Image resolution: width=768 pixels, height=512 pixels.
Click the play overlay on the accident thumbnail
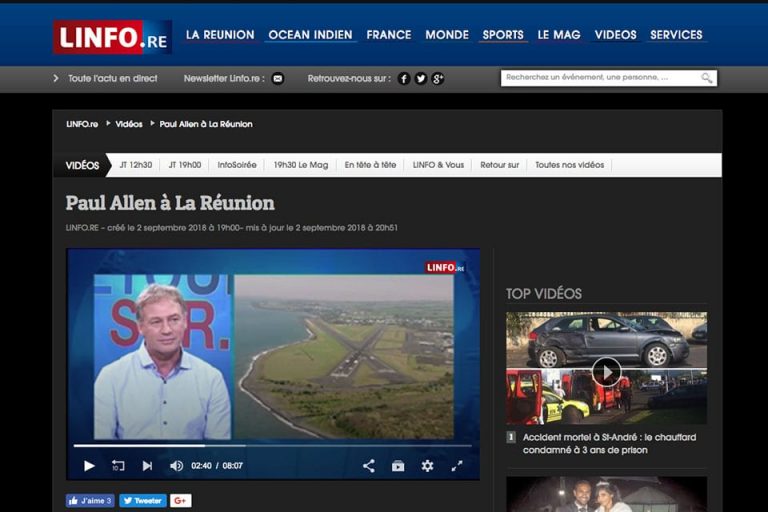click(606, 372)
